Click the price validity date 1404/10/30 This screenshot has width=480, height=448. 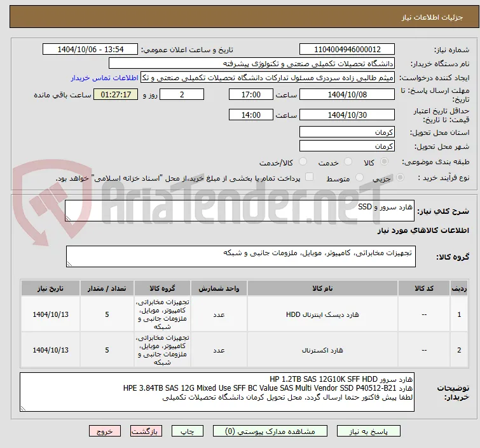point(347,115)
